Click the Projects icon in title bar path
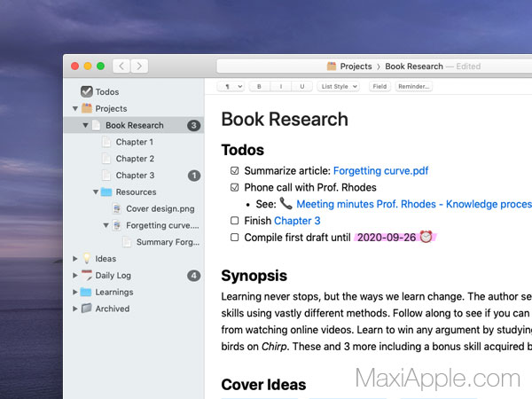The height and width of the screenshot is (399, 532). [331, 66]
